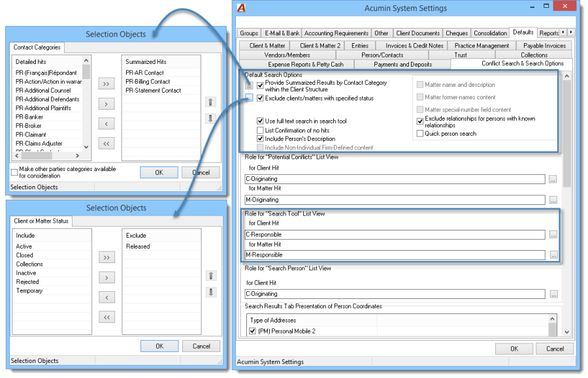Move selected contact category to Summarized Hits

coord(106,104)
